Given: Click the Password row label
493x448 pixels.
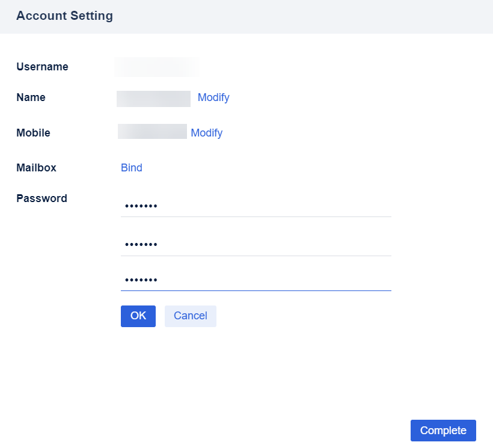Looking at the screenshot, I should 41,198.
